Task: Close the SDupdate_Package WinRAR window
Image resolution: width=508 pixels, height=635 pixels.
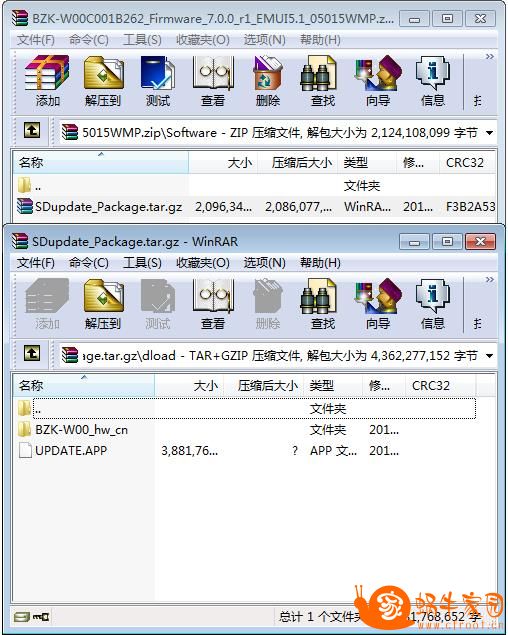Action: [480, 242]
